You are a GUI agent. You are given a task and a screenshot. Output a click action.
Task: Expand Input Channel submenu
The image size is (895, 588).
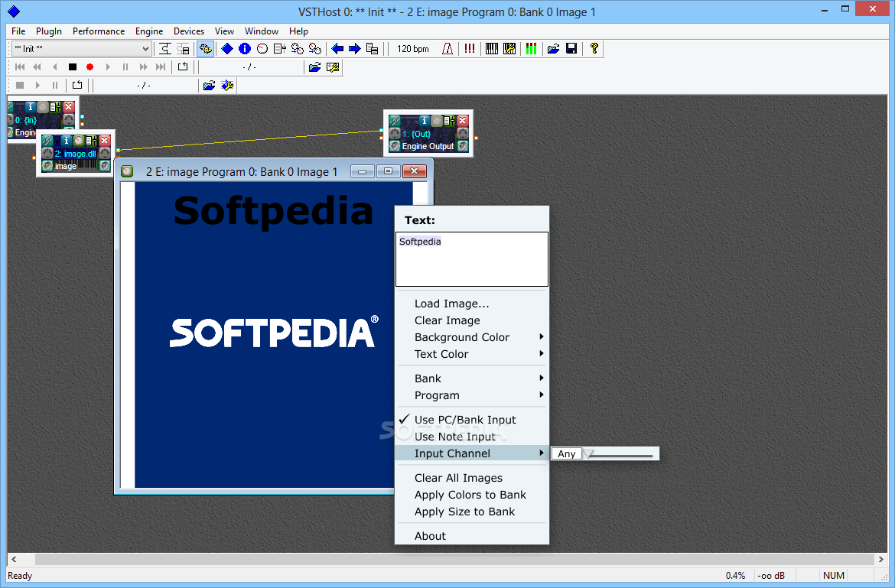(x=471, y=453)
